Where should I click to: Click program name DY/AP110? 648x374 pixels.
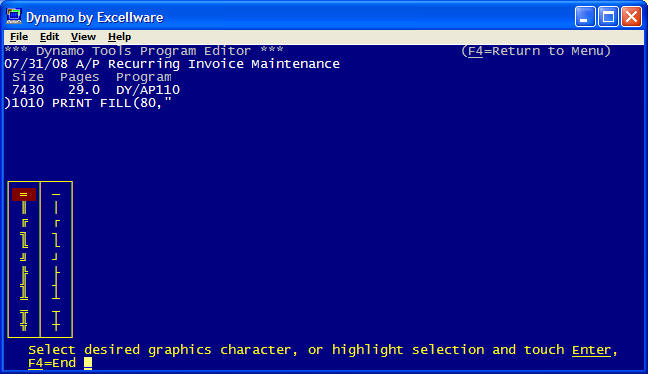click(x=148, y=90)
